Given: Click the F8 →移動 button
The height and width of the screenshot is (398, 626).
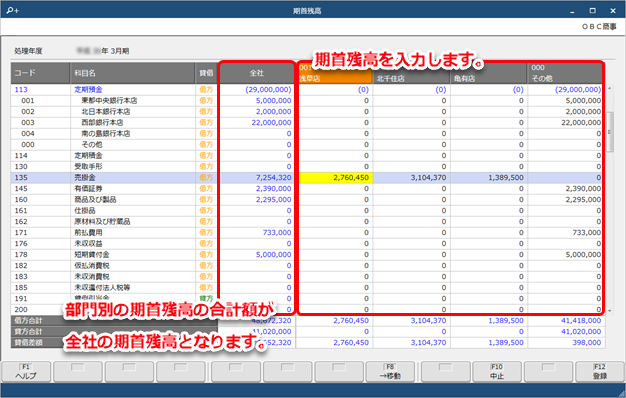Looking at the screenshot, I should 390,372.
